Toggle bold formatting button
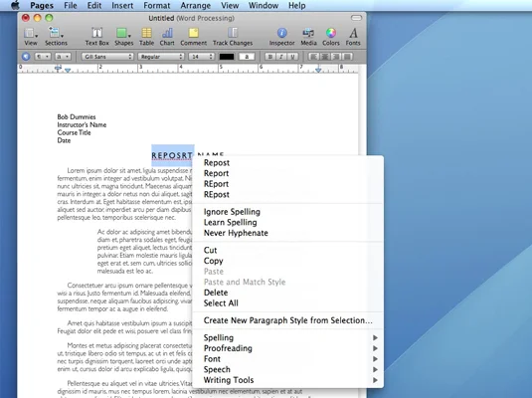 [270, 57]
